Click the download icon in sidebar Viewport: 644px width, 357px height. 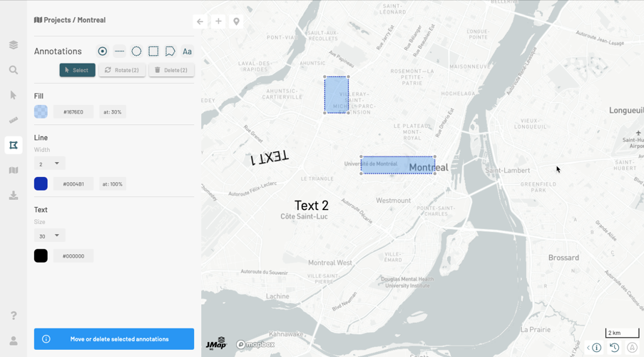14,196
